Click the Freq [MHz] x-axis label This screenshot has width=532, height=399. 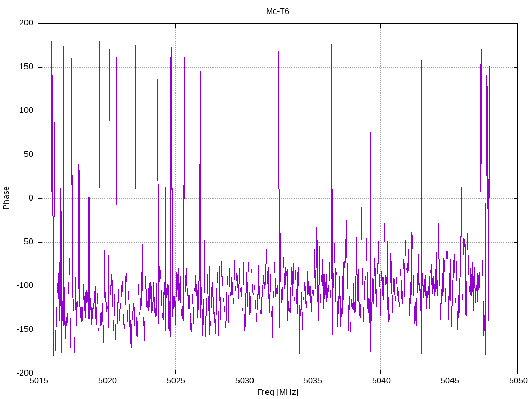pyautogui.click(x=277, y=392)
